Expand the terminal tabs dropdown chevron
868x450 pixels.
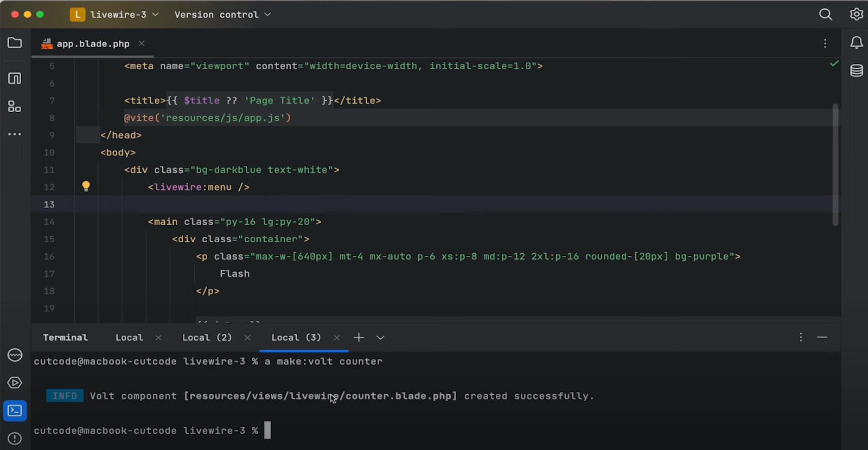coord(380,338)
